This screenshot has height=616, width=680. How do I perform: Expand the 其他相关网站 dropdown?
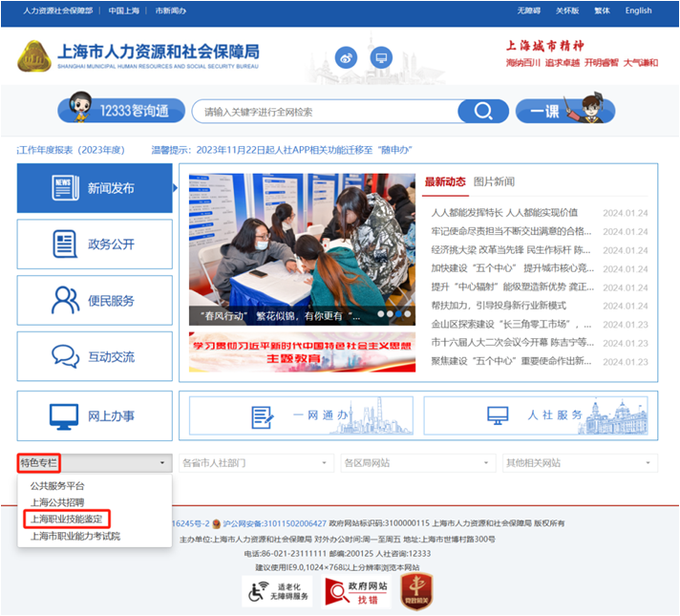[580, 463]
